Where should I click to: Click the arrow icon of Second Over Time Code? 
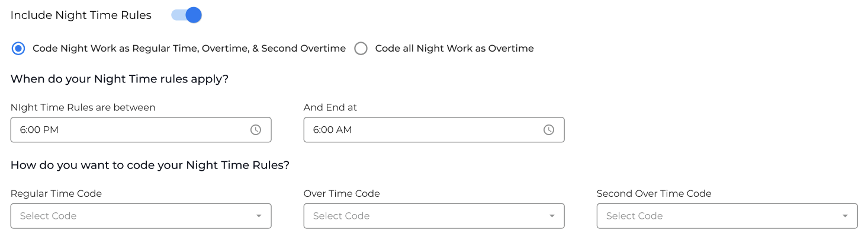pos(845,216)
